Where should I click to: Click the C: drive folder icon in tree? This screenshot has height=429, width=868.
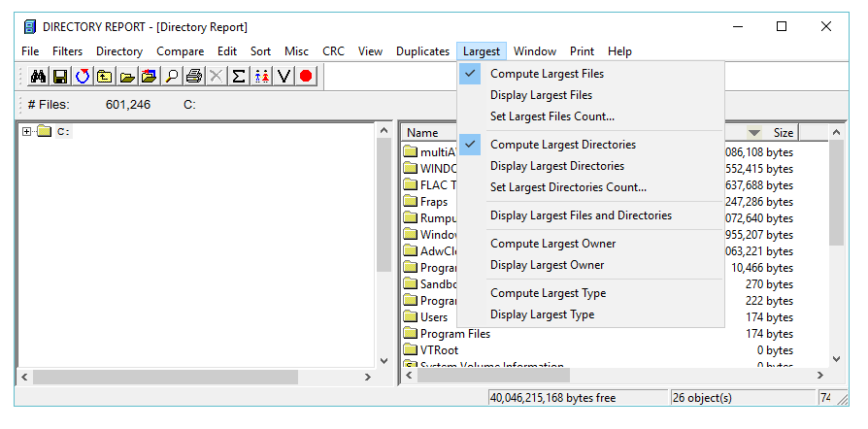[x=45, y=132]
